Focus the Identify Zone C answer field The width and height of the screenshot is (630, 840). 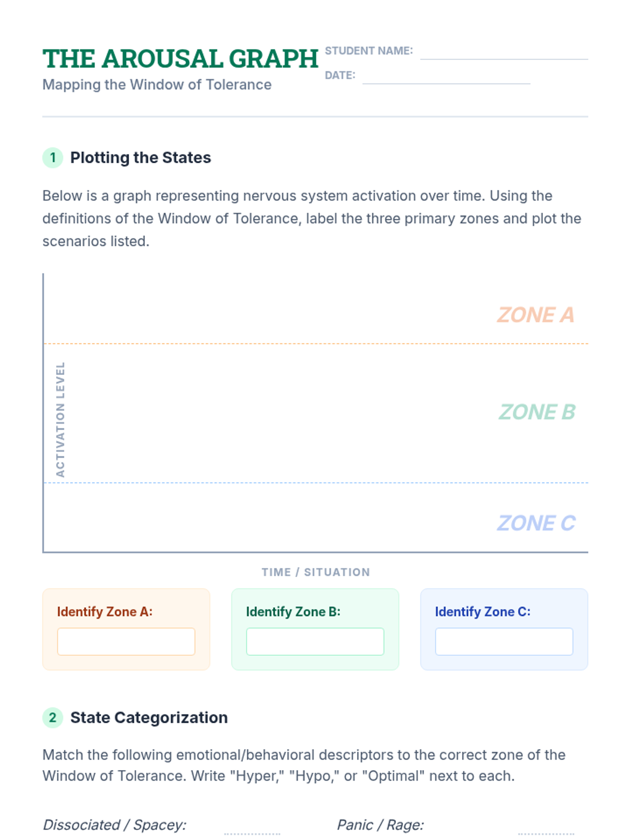click(504, 641)
